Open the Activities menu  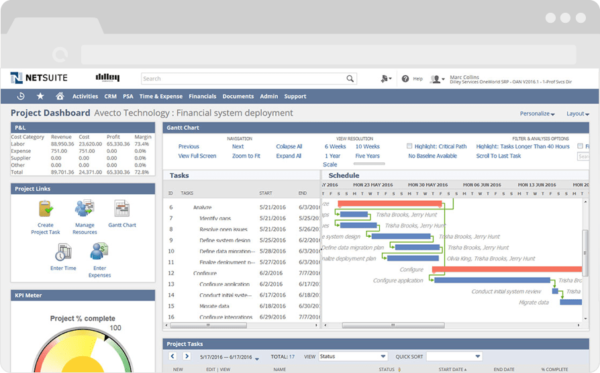(x=85, y=96)
